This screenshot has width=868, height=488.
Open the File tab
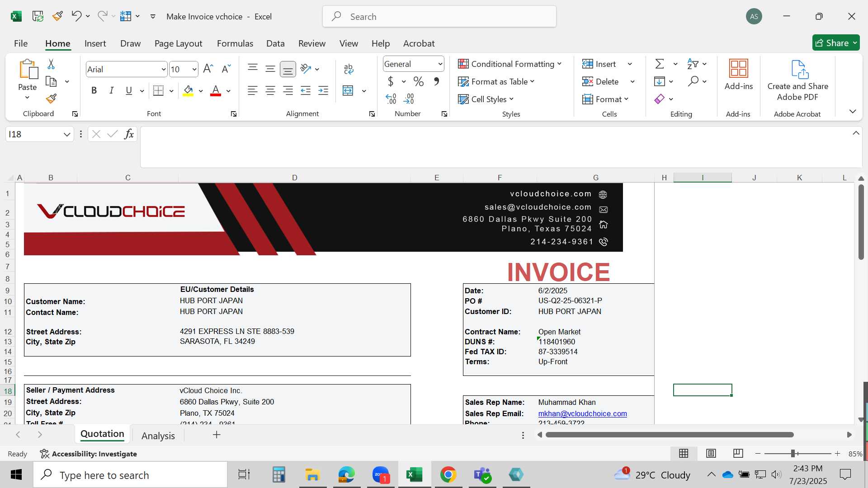pyautogui.click(x=21, y=43)
